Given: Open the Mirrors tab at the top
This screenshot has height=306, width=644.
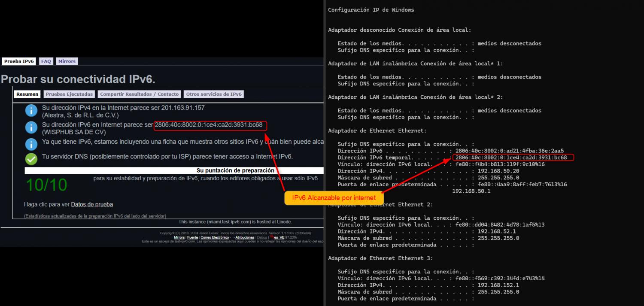Looking at the screenshot, I should coord(67,61).
